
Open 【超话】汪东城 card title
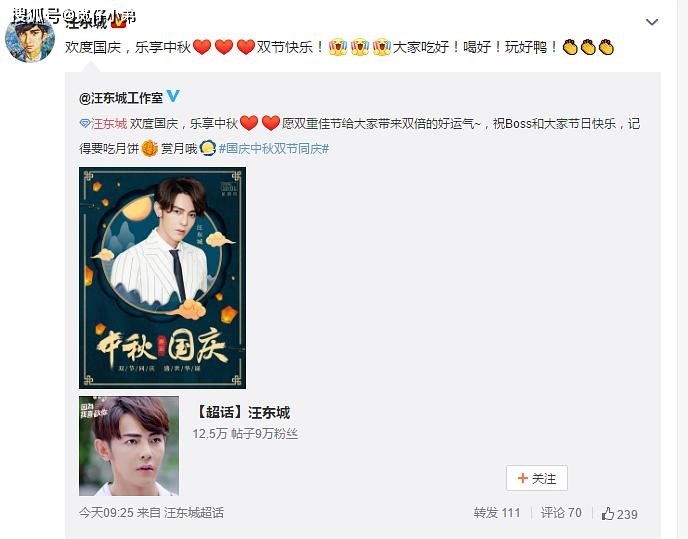coord(242,413)
